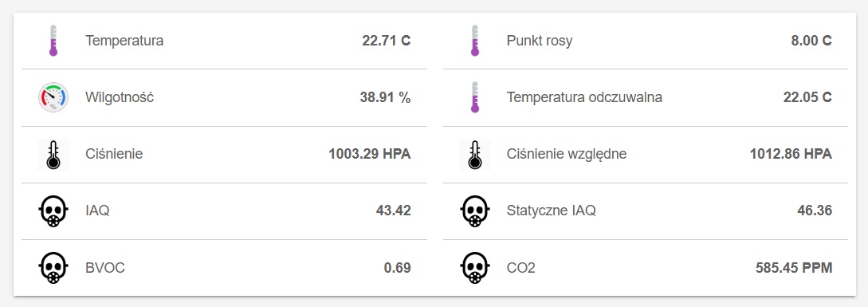Viewport: 868px width, 307px height.
Task: Select the Ciśnienie względne label
Action: tap(567, 154)
